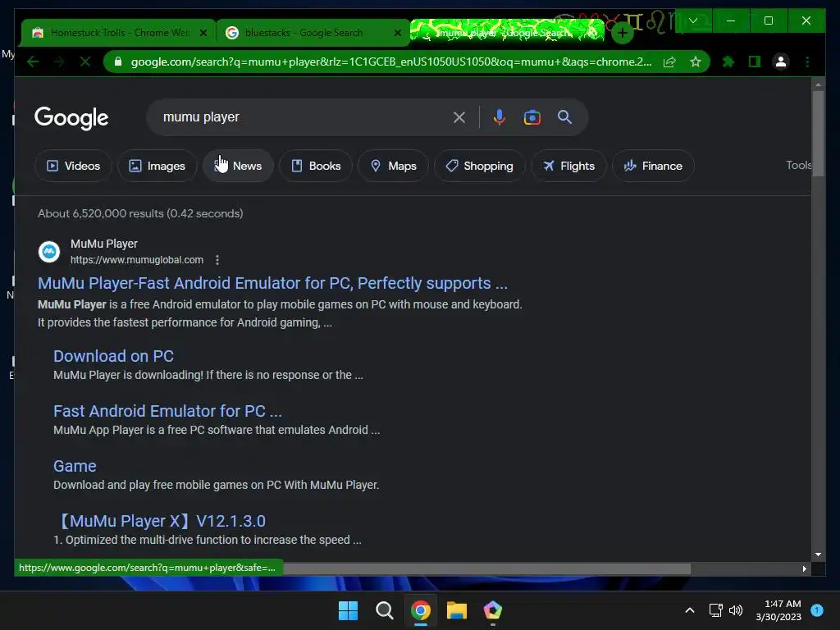Close the bluestacks search tab
The width and height of the screenshot is (840, 630).
(x=398, y=33)
